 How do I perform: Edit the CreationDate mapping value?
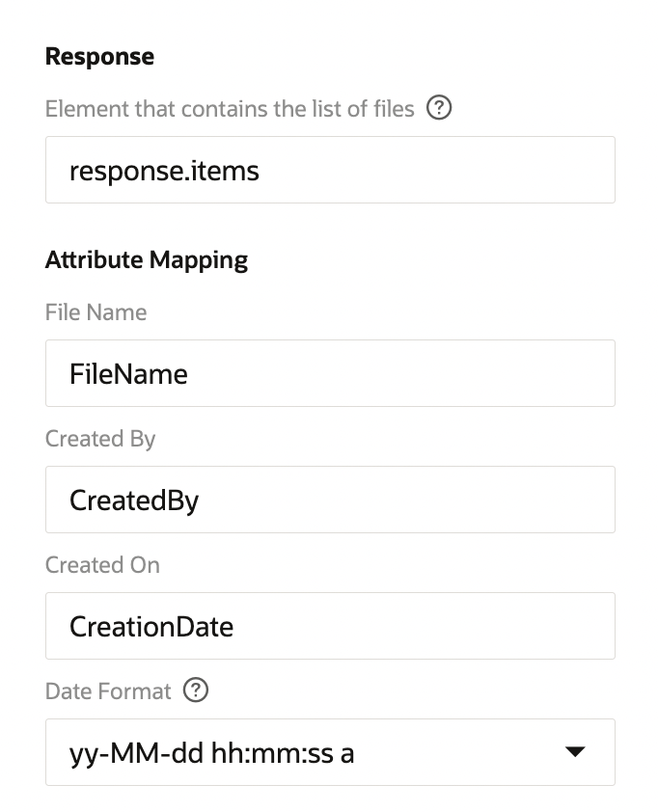click(330, 625)
